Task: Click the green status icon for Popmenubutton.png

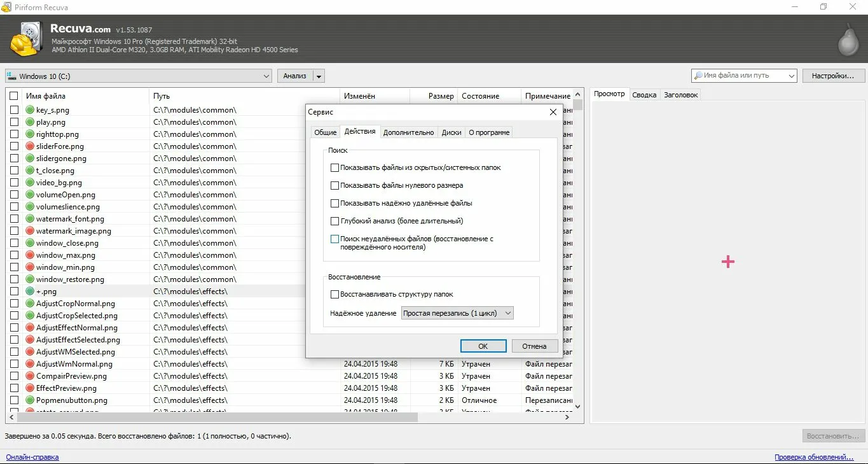Action: click(30, 400)
